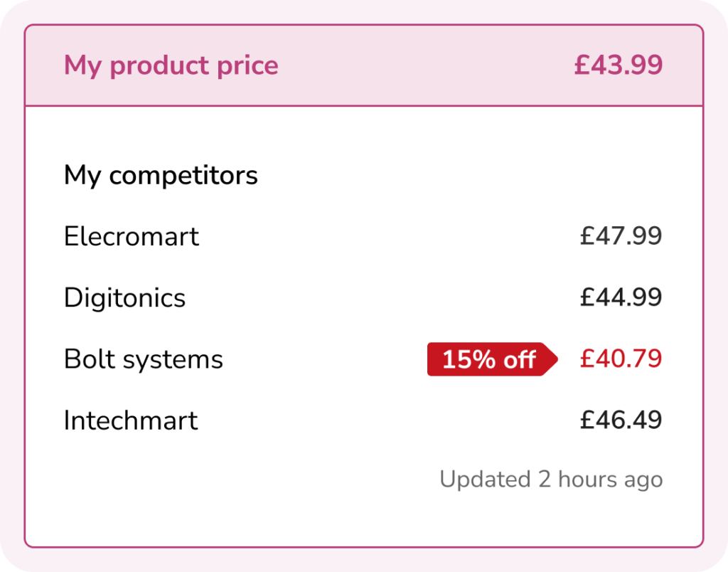Click the empty space in the pink header banner
Viewport: 728px width, 572px height.
click(x=427, y=65)
